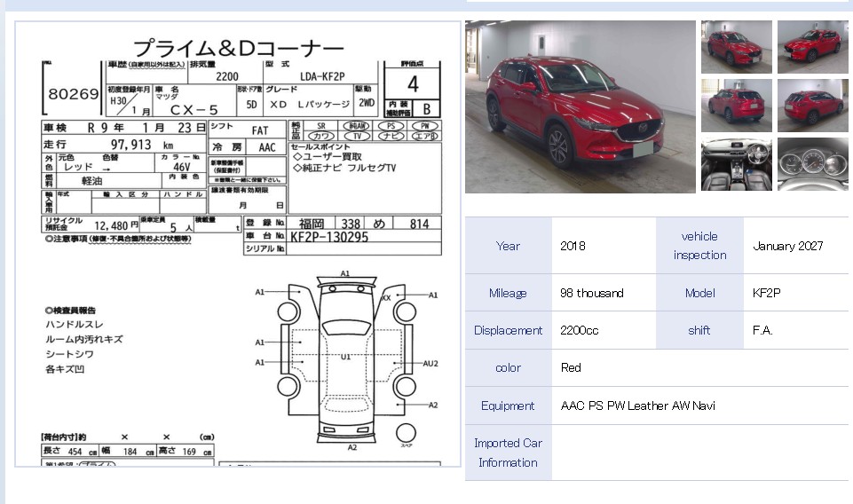The image size is (853, 504).
Task: Click the odometer reading 97,913 km
Action: pos(141,145)
